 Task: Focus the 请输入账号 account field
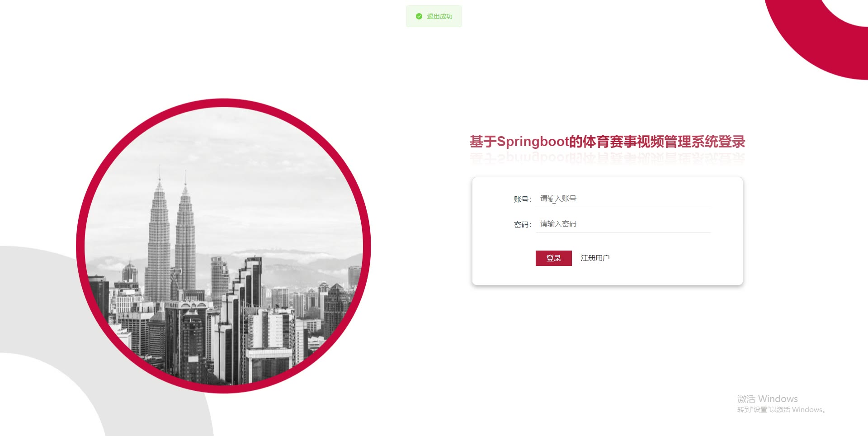tap(623, 199)
